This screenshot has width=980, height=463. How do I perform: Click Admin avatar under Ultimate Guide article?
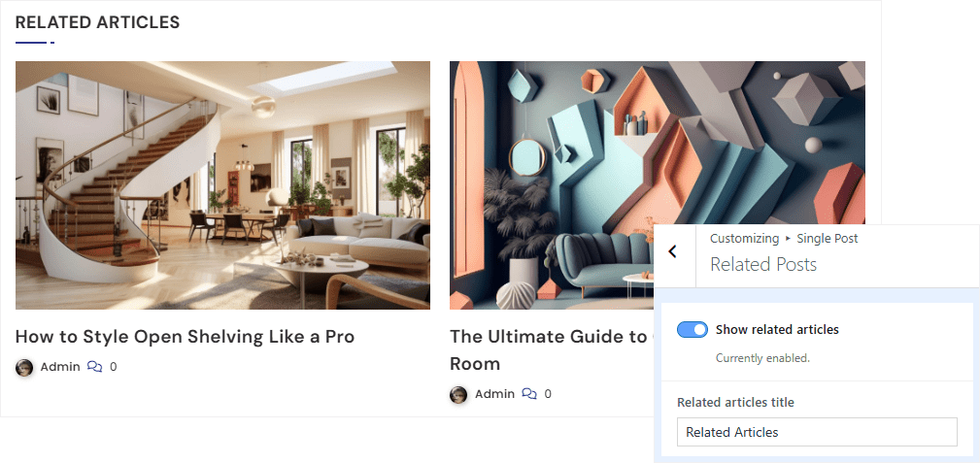pos(458,394)
